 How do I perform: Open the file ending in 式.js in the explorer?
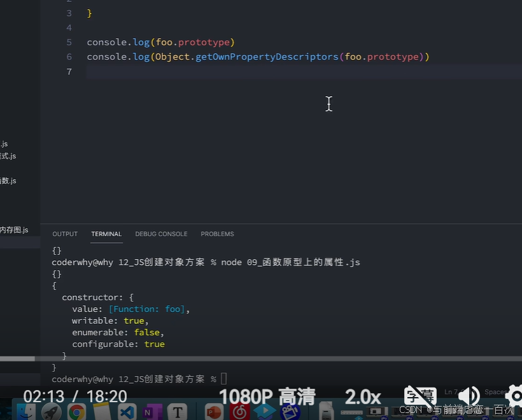[8, 156]
